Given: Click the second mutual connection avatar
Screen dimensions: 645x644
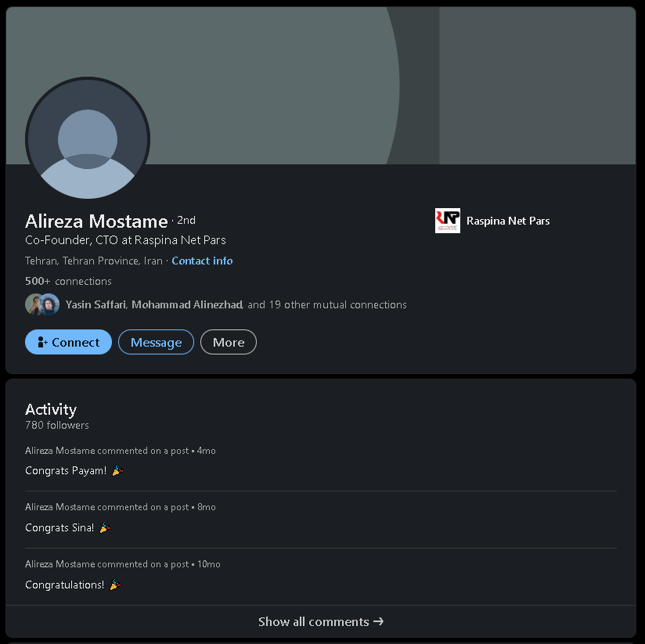Looking at the screenshot, I should click(x=50, y=304).
